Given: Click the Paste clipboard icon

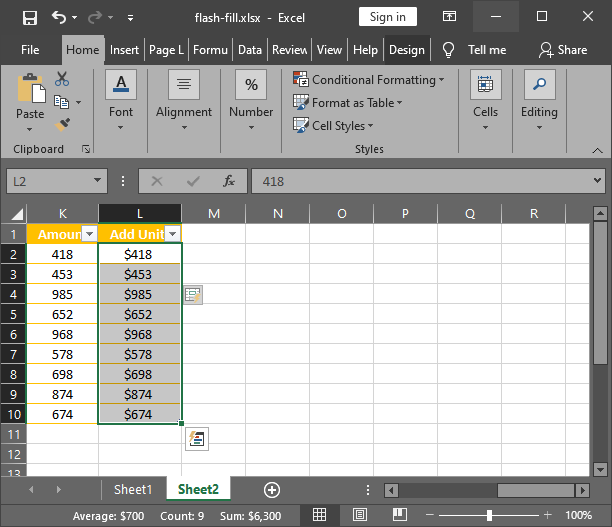Looking at the screenshot, I should (x=31, y=89).
